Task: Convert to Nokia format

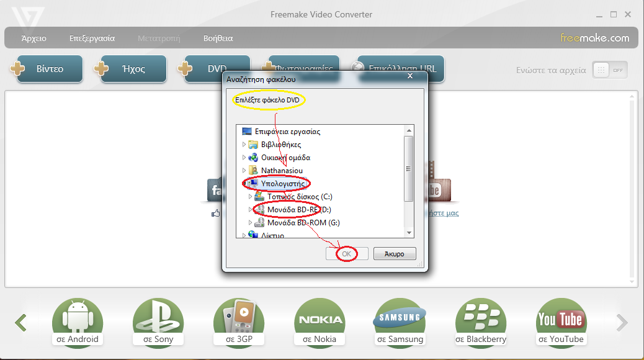Action: tap(320, 323)
